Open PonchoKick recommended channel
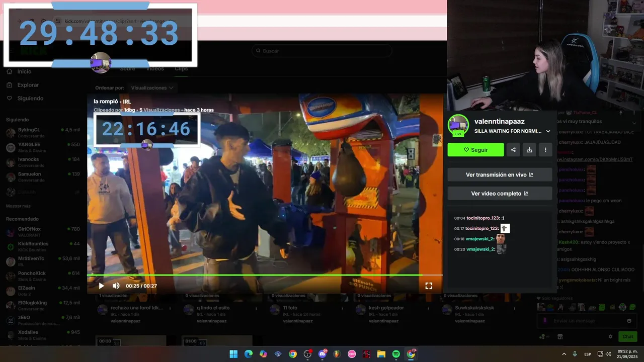644x362 pixels. tap(43, 276)
